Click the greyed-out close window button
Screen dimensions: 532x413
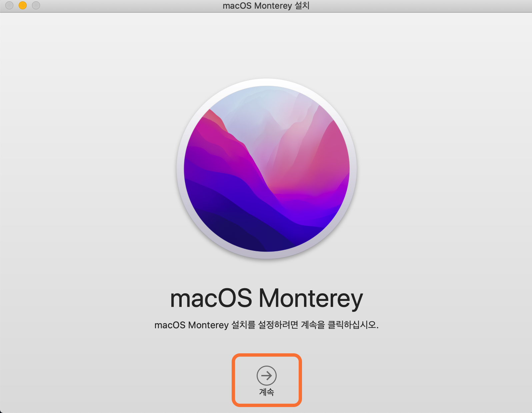coord(9,5)
